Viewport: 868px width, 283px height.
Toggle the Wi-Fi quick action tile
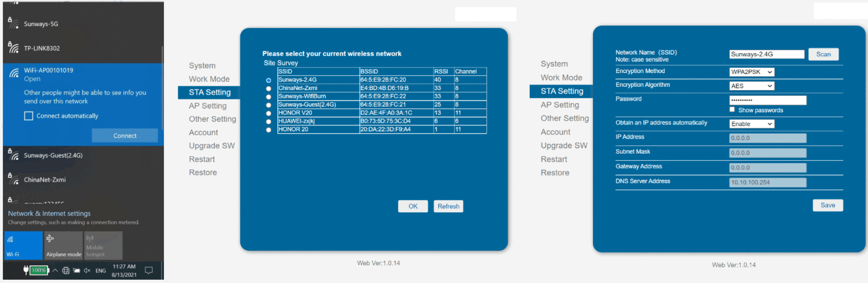(23, 245)
